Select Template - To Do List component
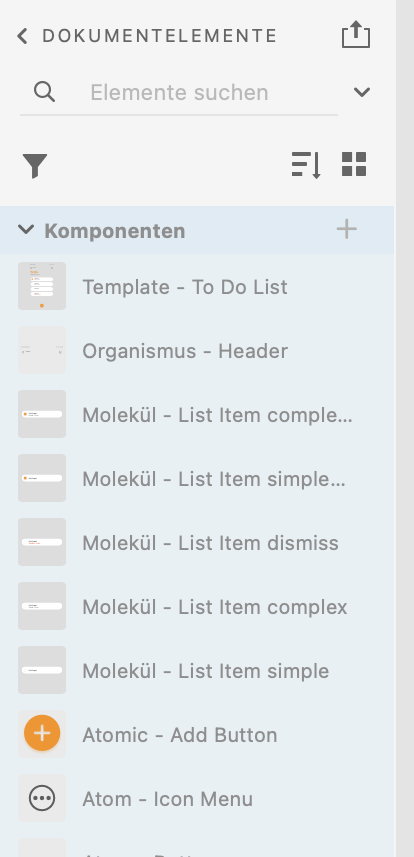 pyautogui.click(x=197, y=286)
